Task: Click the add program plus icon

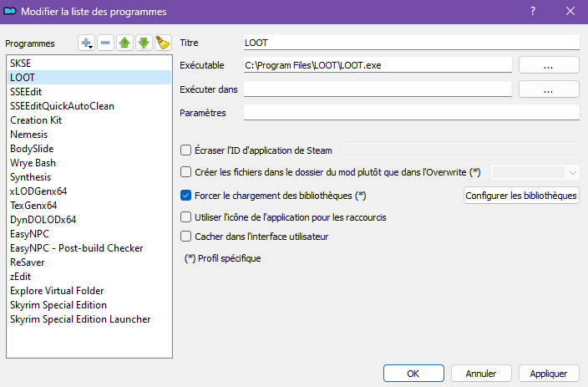Action: click(86, 43)
